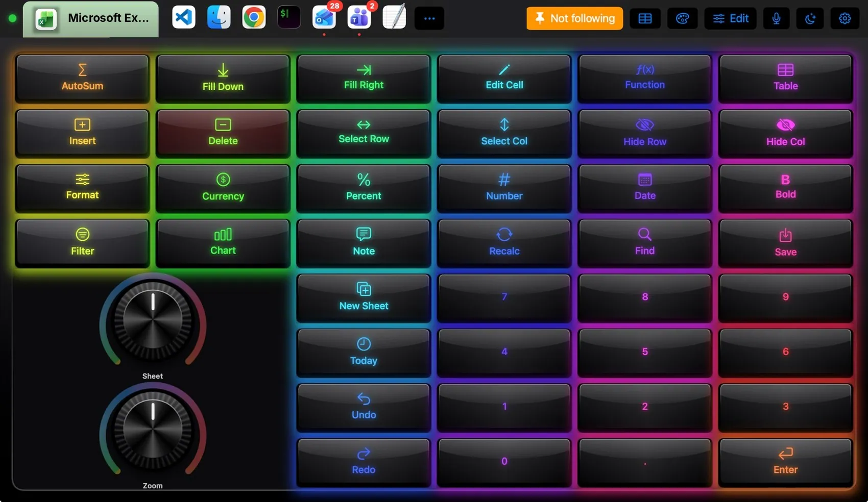Screen dimensions: 868x502
Task: Toggle Bold formatting key
Action: [x=785, y=188]
